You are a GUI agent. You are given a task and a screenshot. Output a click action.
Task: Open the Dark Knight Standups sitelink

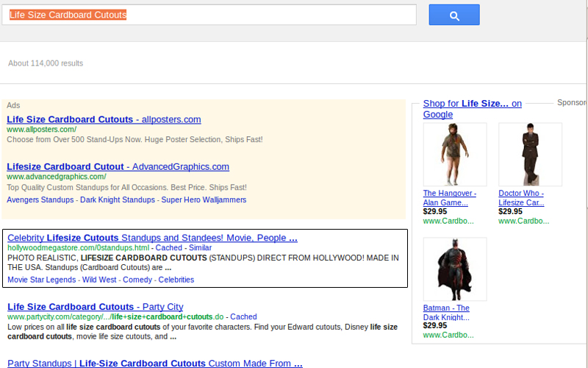click(x=118, y=199)
